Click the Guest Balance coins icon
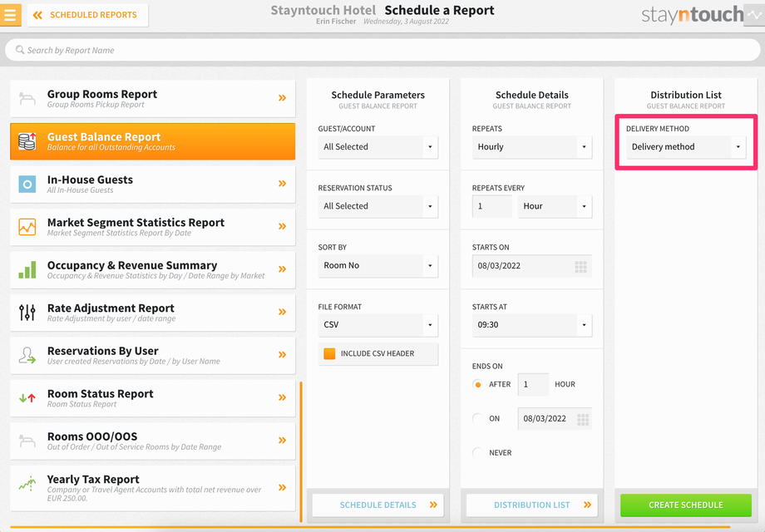This screenshot has width=765, height=532. pos(27,141)
